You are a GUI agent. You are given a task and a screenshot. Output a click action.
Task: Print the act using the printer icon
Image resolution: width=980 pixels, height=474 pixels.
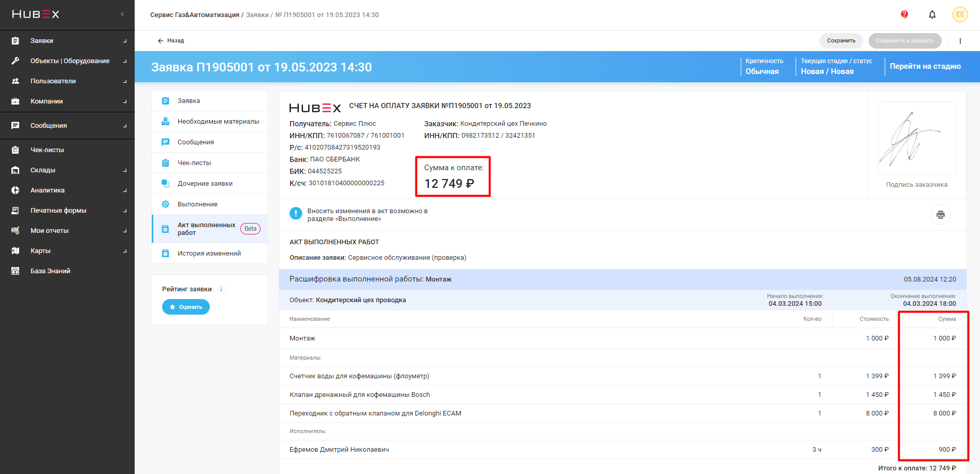(940, 215)
